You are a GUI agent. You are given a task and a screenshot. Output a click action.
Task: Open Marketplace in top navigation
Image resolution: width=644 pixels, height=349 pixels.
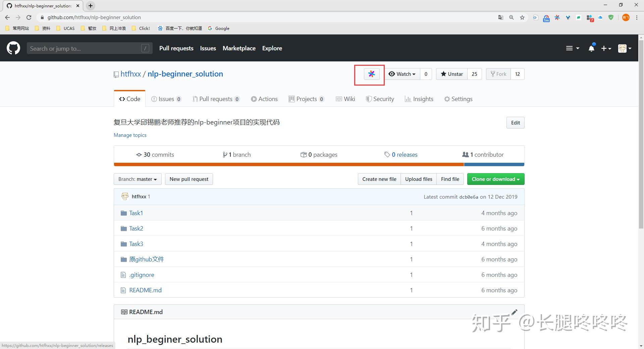[239, 48]
